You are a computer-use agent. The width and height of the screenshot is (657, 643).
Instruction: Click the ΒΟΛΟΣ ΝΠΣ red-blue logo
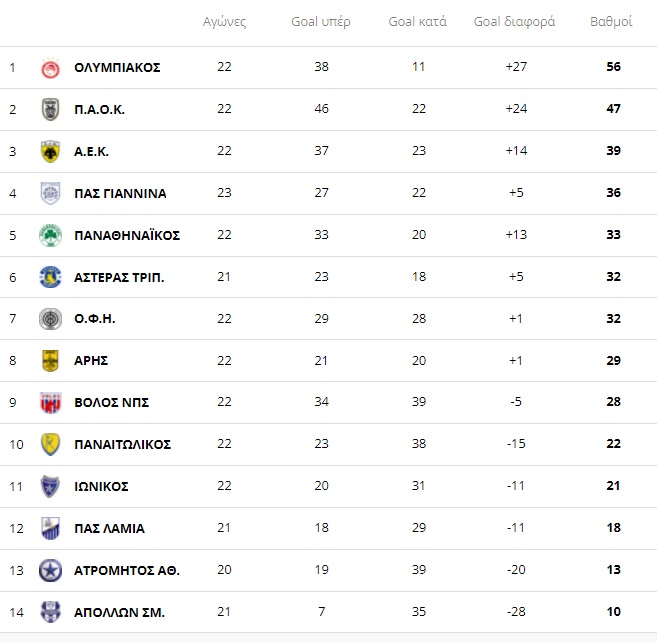point(50,403)
